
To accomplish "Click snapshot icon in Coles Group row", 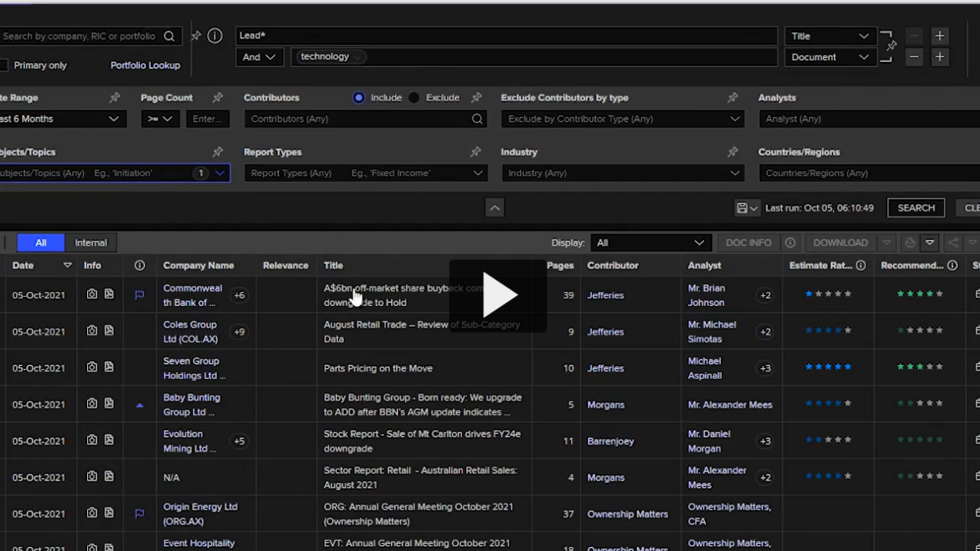I will click(x=92, y=331).
